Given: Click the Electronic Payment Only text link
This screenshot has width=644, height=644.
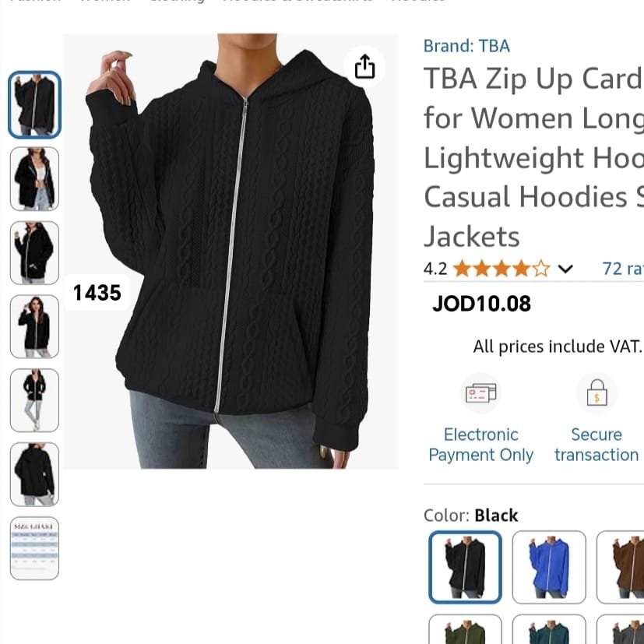Looking at the screenshot, I should coord(480,445).
